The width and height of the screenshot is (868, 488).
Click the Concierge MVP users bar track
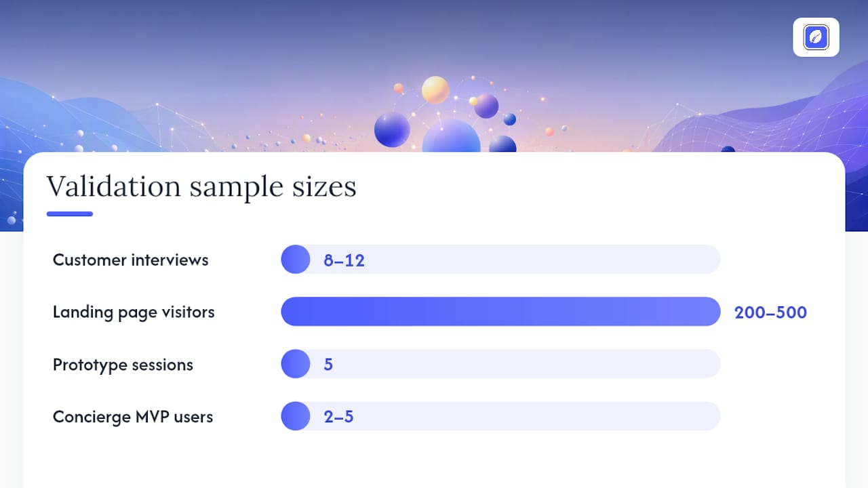[x=500, y=416]
